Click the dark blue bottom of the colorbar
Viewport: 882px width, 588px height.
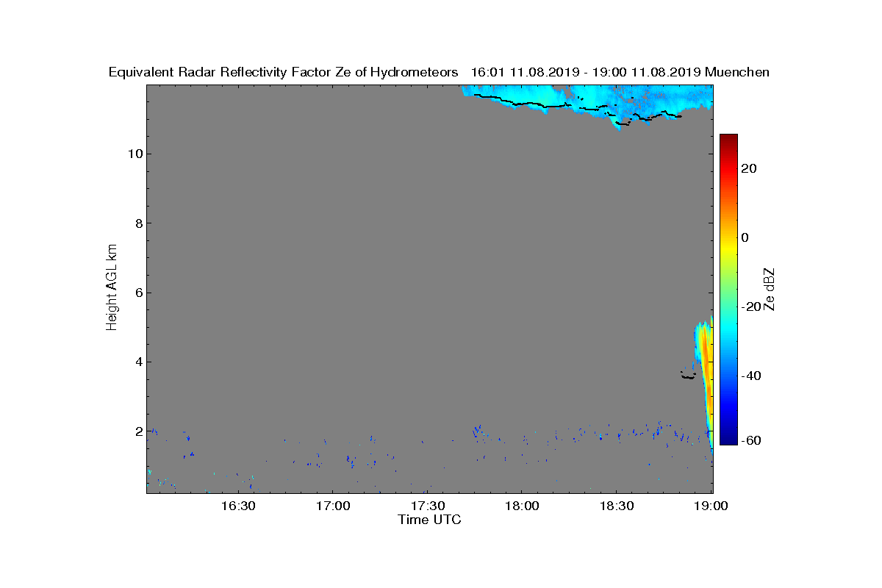click(728, 440)
